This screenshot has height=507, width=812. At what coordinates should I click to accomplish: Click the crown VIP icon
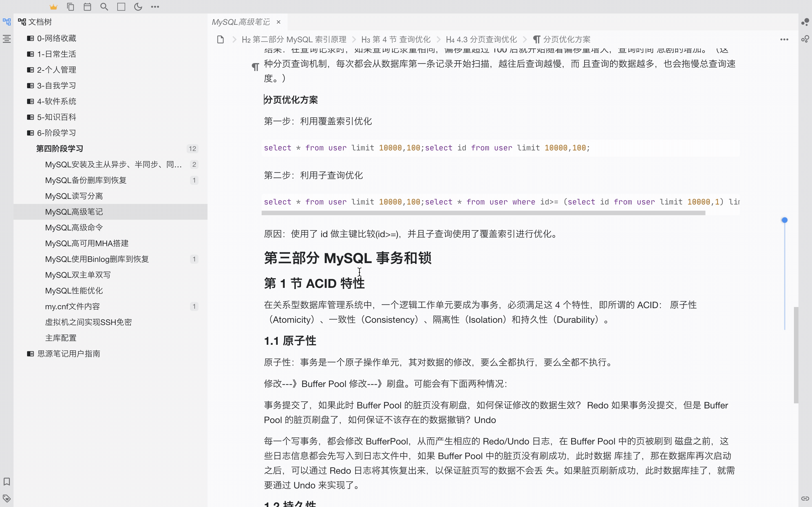53,7
